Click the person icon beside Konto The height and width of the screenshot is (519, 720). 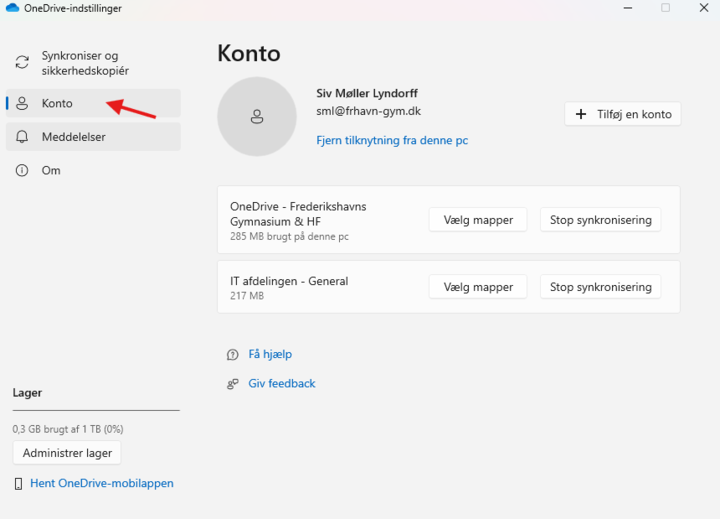22,103
